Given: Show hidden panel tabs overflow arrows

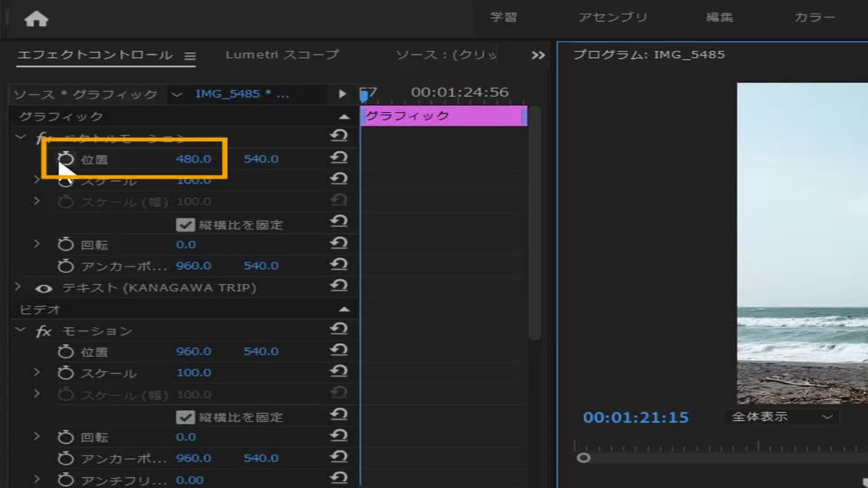Looking at the screenshot, I should 538,55.
